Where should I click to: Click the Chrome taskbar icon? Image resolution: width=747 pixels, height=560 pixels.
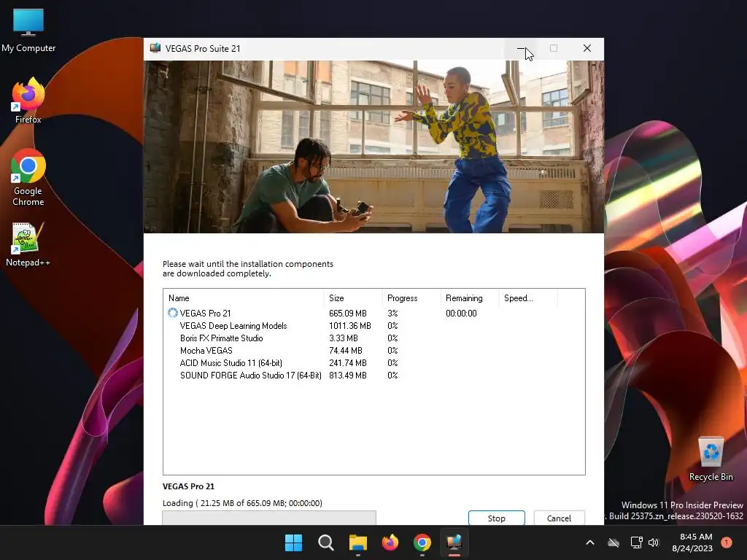point(422,542)
